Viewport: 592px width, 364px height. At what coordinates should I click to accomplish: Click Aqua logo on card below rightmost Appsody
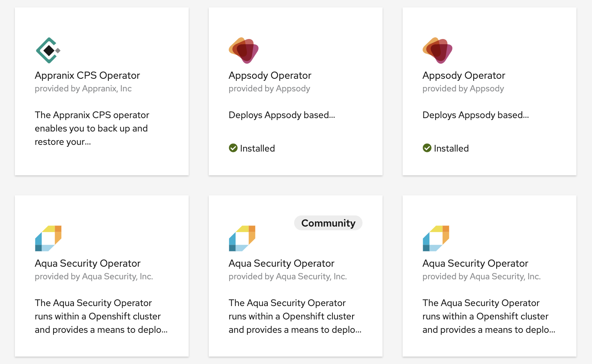click(436, 238)
